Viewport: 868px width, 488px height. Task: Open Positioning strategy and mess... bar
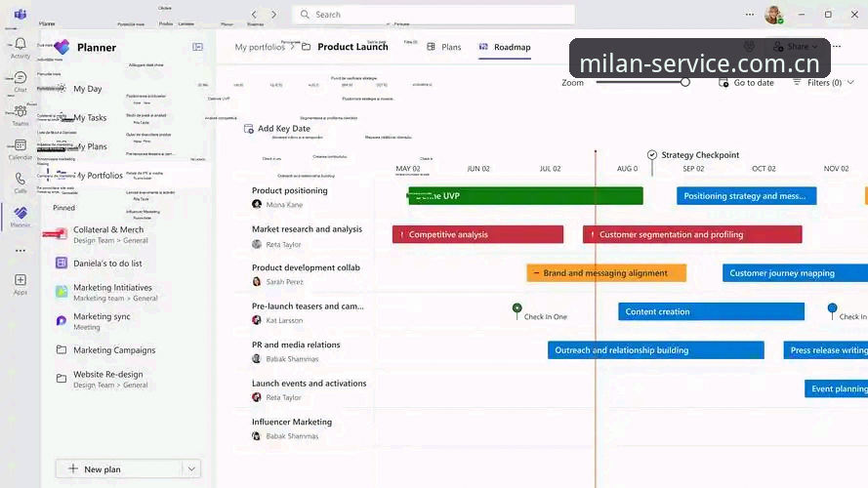(746, 196)
